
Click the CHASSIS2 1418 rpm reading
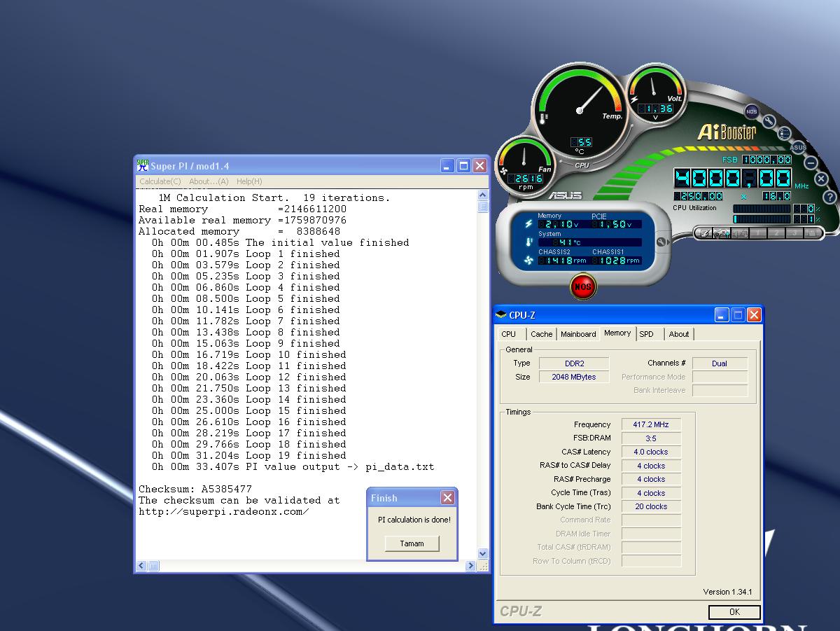[x=563, y=261]
